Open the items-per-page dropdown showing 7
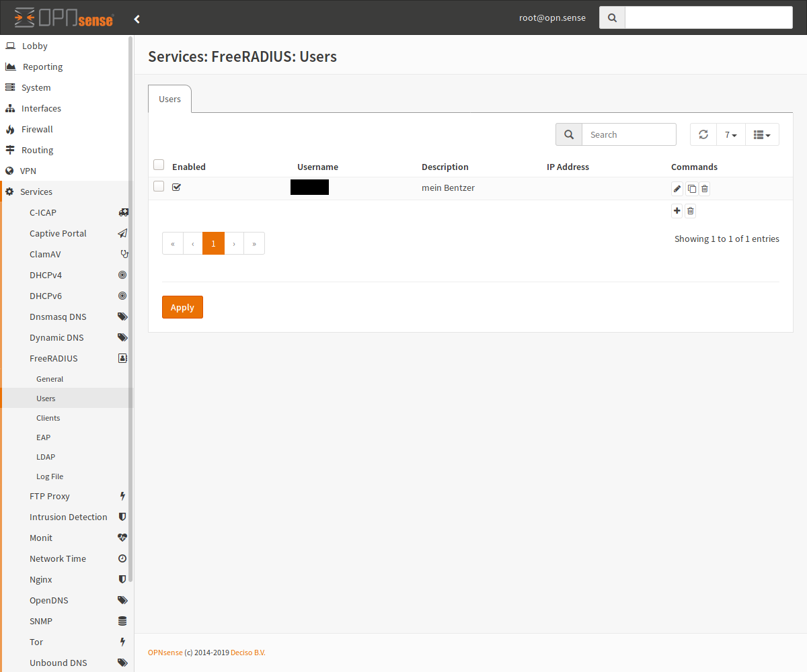This screenshot has width=807, height=672. coord(730,134)
